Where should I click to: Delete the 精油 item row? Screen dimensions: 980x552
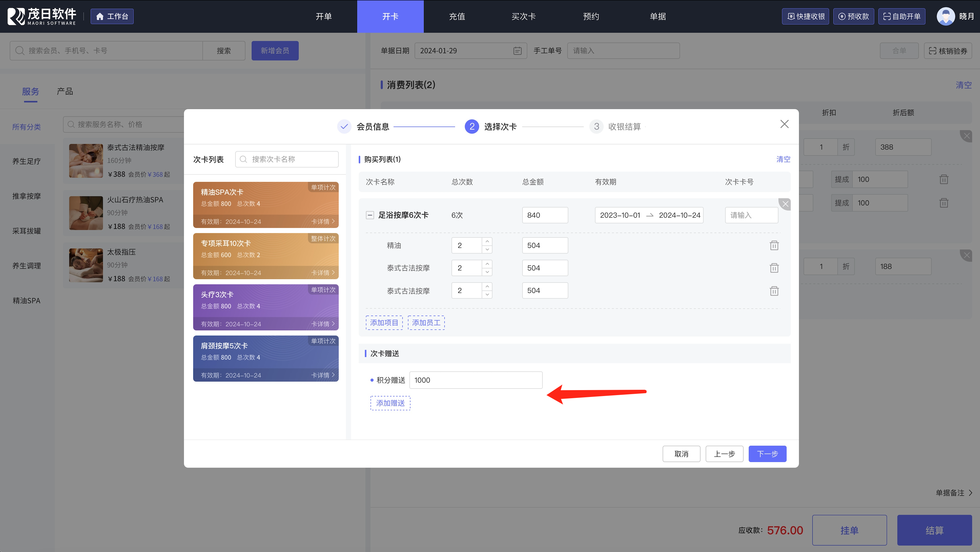774,246
